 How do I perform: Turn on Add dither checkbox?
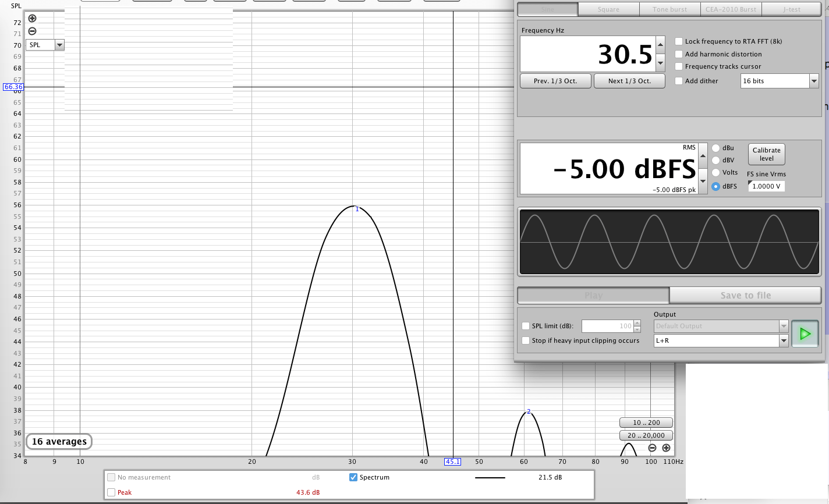pos(679,81)
